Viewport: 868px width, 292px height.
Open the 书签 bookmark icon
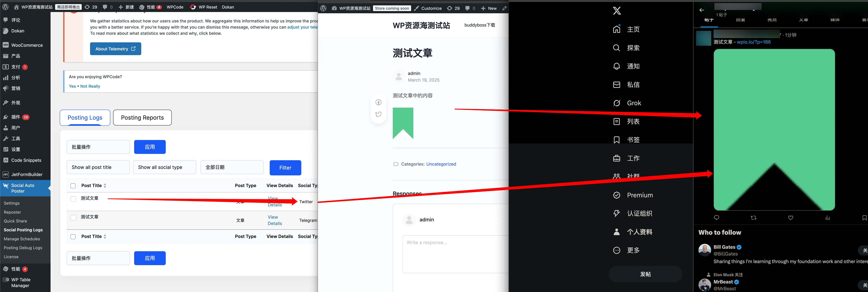pyautogui.click(x=616, y=140)
